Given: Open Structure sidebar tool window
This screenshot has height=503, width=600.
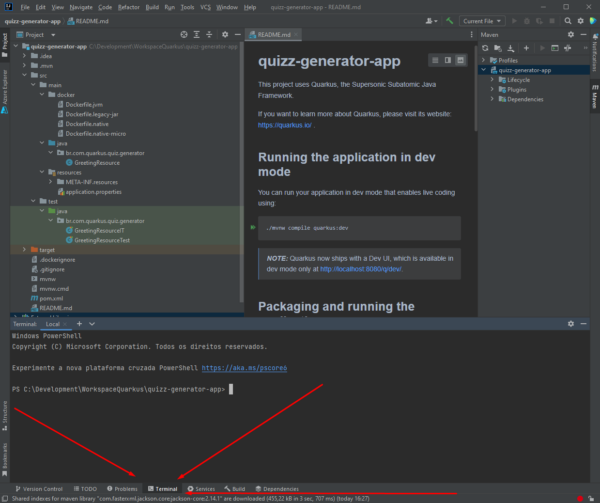Looking at the screenshot, I should point(5,416).
